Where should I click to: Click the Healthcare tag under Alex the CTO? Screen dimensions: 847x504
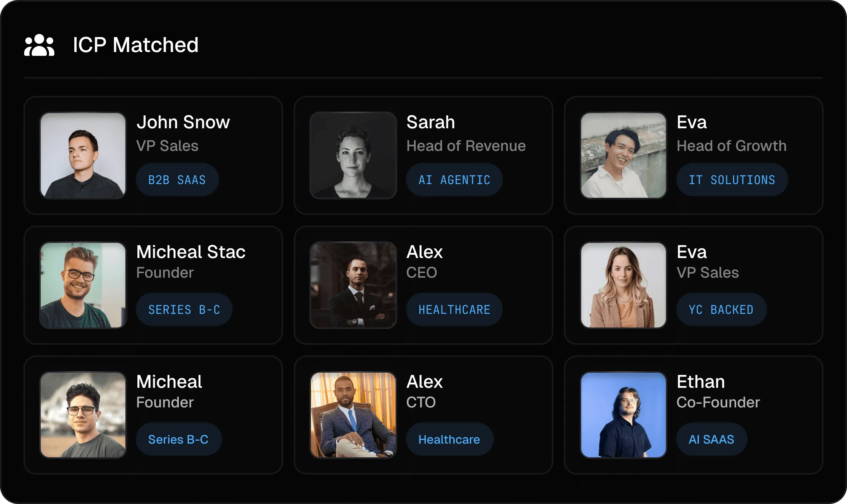tap(449, 439)
